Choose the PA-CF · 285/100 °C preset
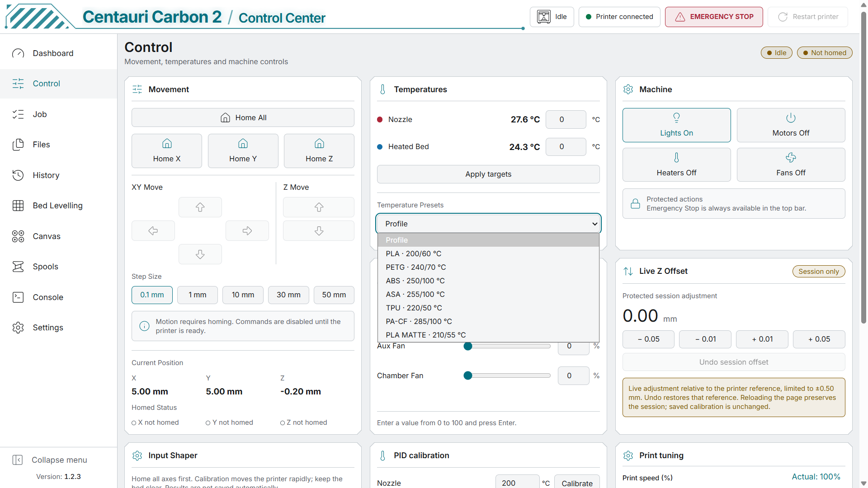868x488 pixels. pos(488,321)
